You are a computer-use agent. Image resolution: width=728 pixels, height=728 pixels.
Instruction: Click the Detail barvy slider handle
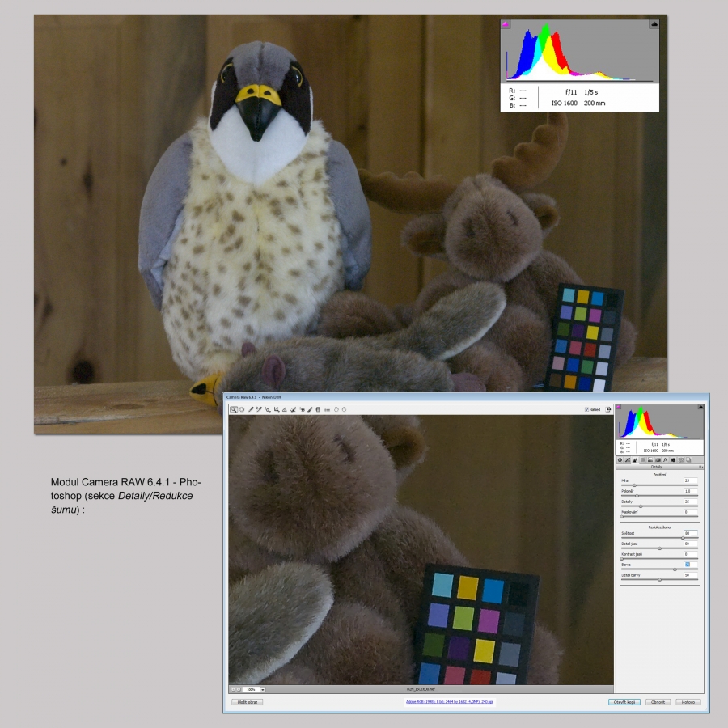point(660,580)
